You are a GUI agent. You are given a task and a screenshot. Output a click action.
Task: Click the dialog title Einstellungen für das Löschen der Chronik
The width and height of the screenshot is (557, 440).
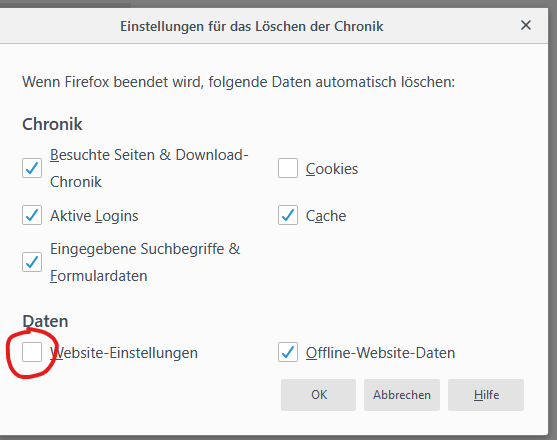[x=252, y=26]
